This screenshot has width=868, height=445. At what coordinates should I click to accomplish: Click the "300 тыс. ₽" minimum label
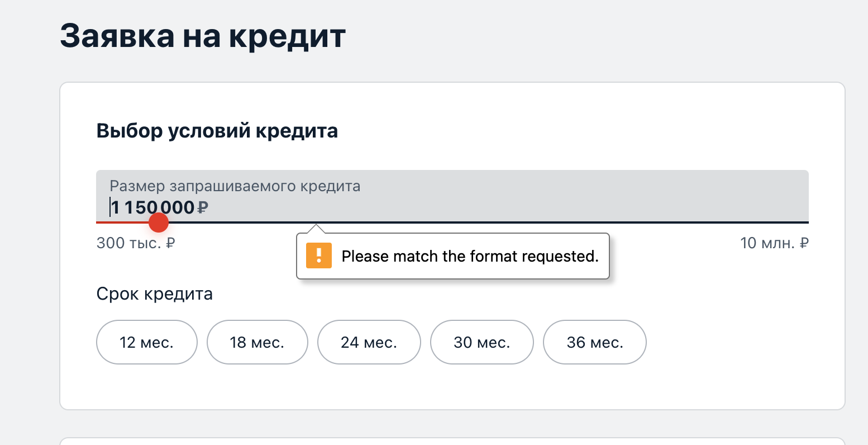pyautogui.click(x=135, y=243)
